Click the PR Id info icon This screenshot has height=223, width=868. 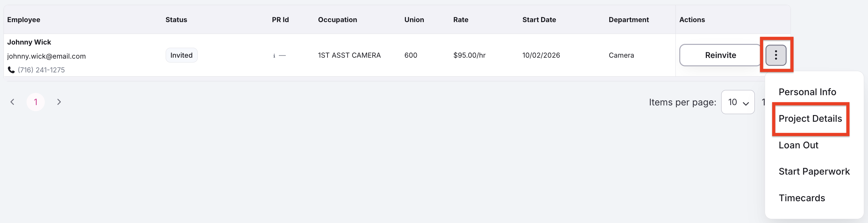[x=274, y=56]
